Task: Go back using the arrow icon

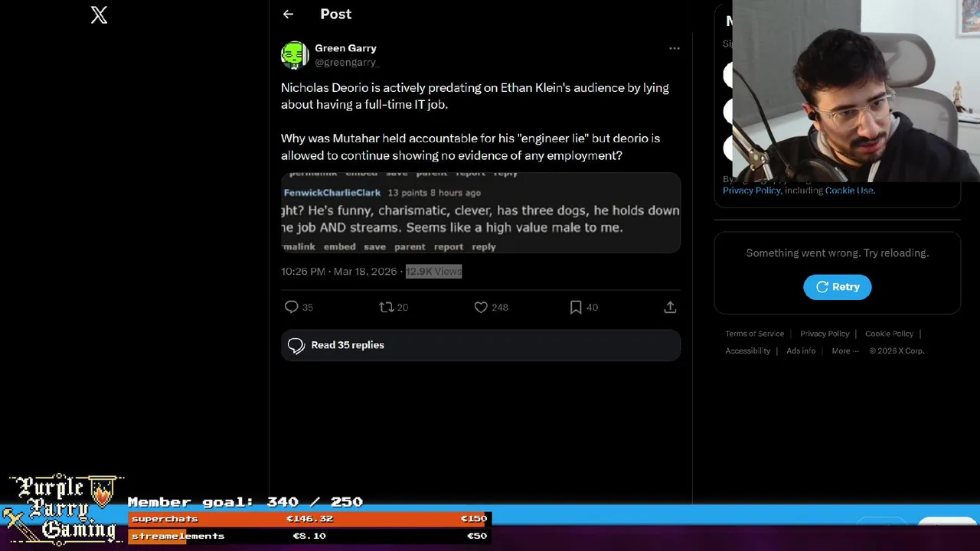Action: (288, 14)
